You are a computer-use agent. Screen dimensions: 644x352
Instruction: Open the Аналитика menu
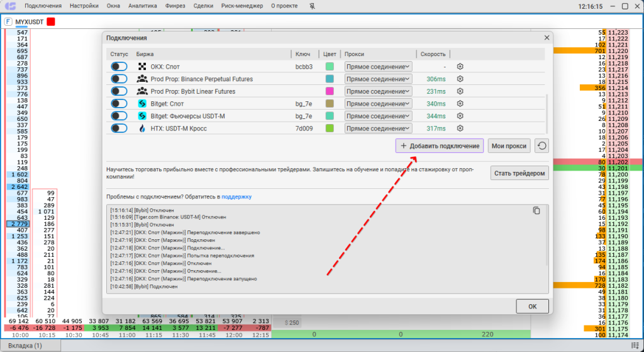[x=142, y=6]
